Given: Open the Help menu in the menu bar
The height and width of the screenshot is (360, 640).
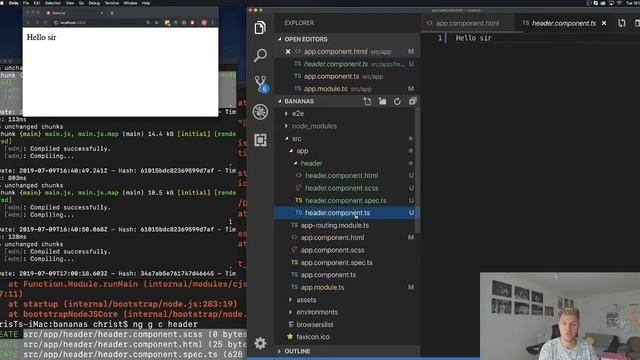Looking at the screenshot, I should pyautogui.click(x=146, y=3).
